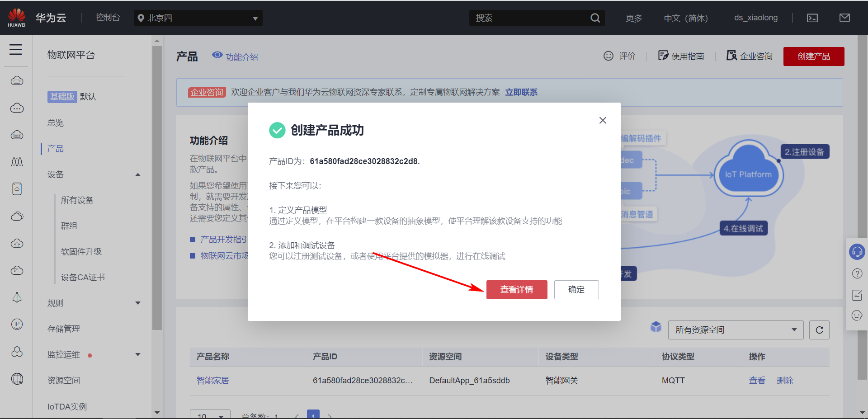The image size is (868, 419).
Task: Click the headset customer service icon
Action: [857, 252]
